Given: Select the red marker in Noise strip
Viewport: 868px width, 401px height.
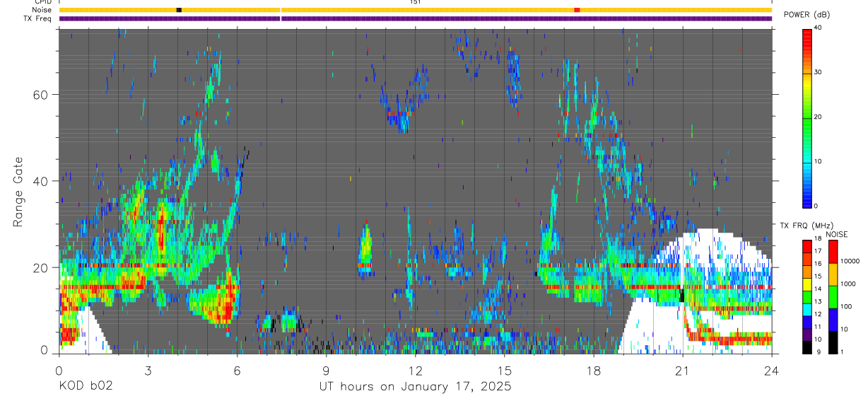Looking at the screenshot, I should click(x=577, y=10).
